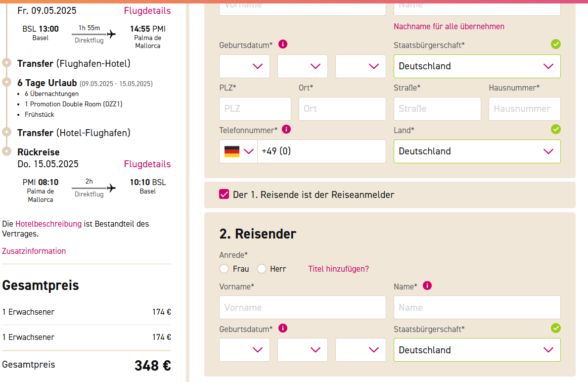Click green checkmark beside Land field

pos(556,130)
